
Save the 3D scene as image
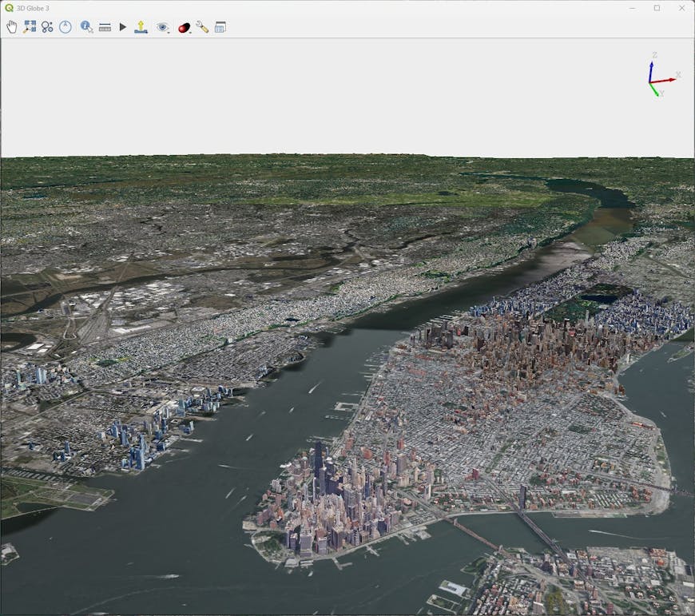click(141, 26)
